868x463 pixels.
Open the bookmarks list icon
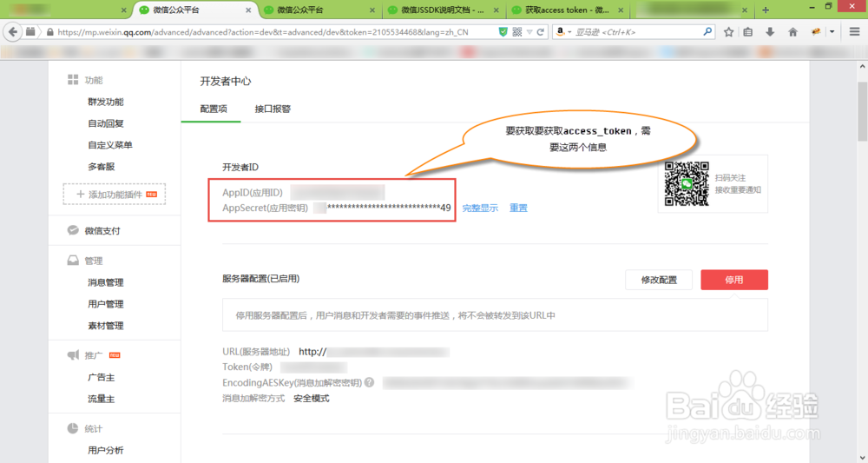pos(748,32)
